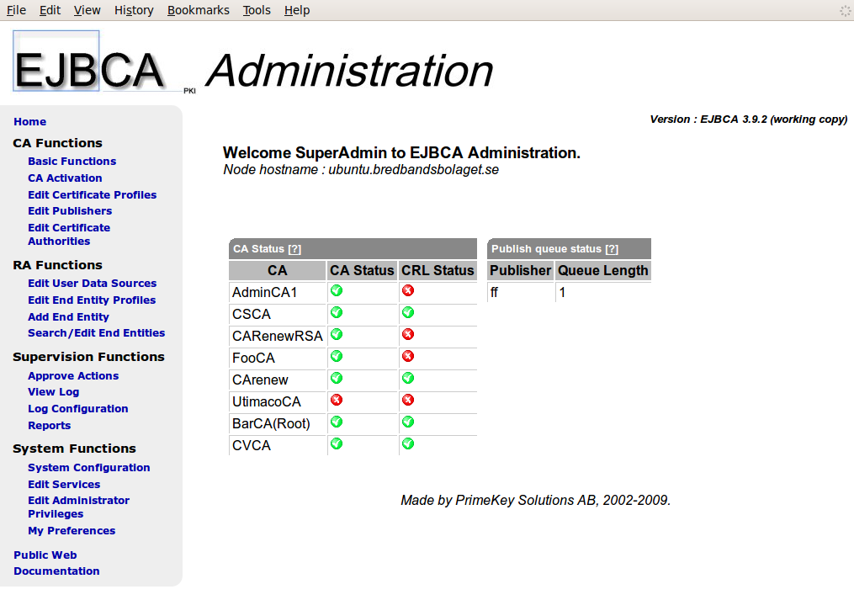Viewport: 854px width, 616px height.
Task: Open the CA Status help link
Action: (x=294, y=249)
